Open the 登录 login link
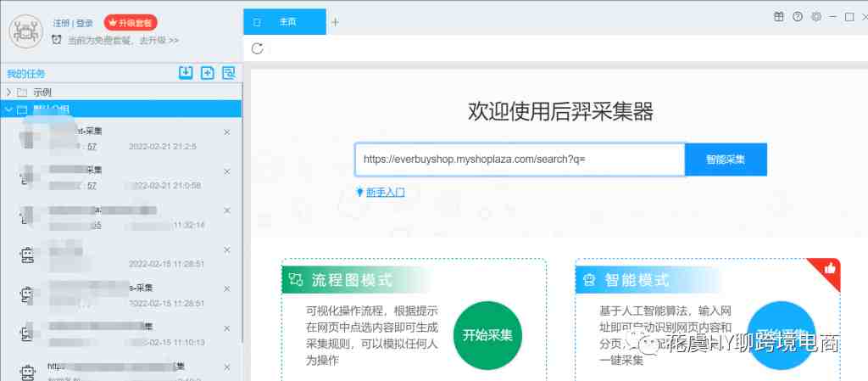This screenshot has width=868, height=381. [x=84, y=23]
